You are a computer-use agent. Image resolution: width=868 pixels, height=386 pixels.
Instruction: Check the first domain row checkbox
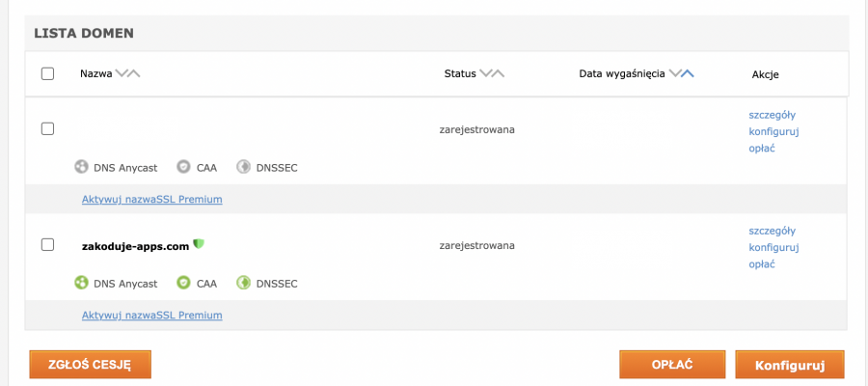click(47, 129)
